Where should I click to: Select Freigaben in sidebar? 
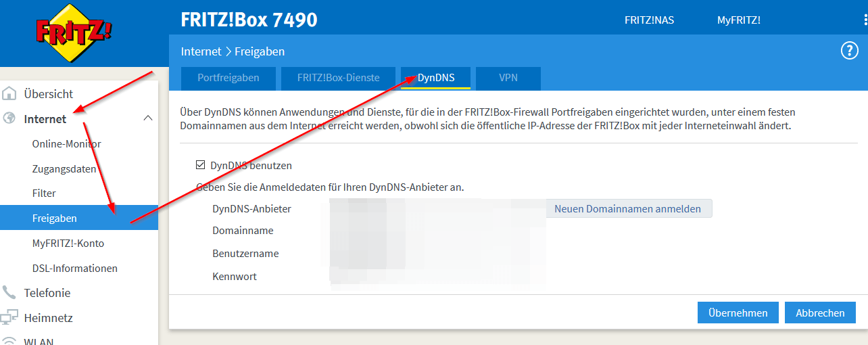pyautogui.click(x=79, y=218)
